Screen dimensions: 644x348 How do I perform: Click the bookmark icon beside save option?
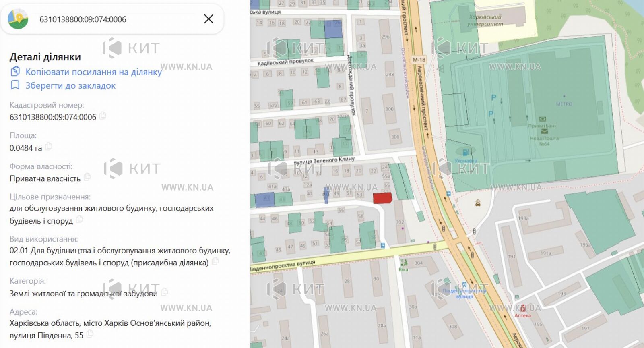tap(15, 85)
